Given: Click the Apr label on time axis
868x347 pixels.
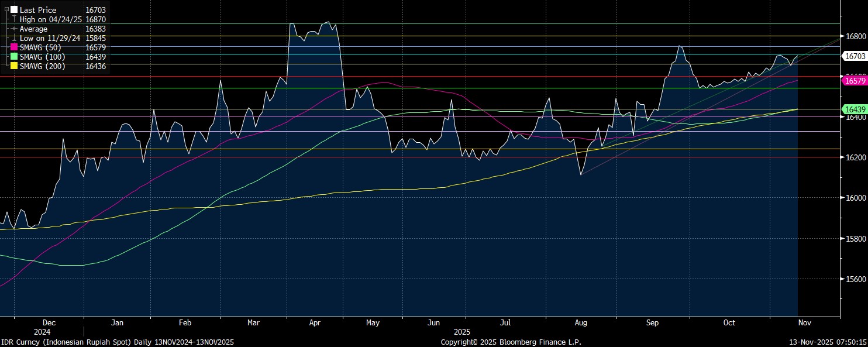Looking at the screenshot, I should pos(315,323).
